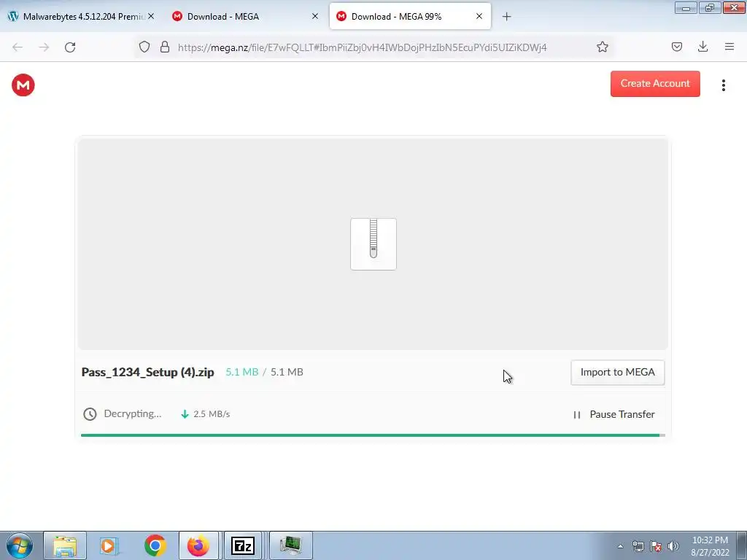Image resolution: width=747 pixels, height=560 pixels.
Task: Open the Firefox hamburger application menu
Action: tap(729, 47)
